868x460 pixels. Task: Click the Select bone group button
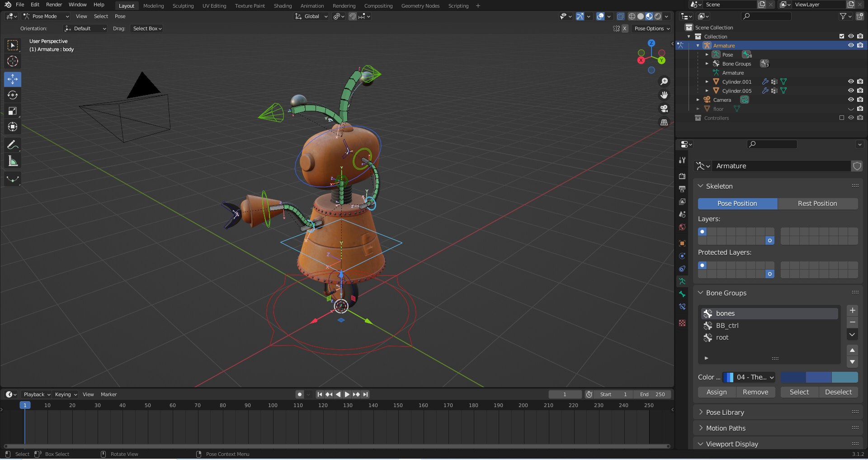(799, 392)
